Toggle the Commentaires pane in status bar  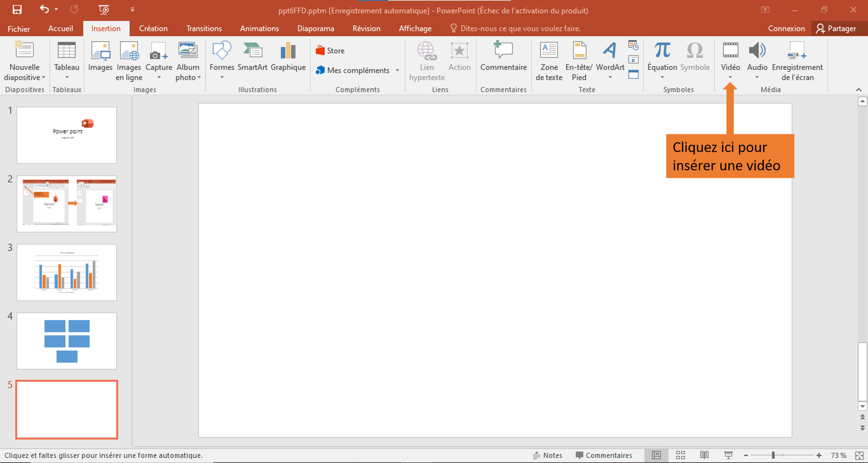click(x=604, y=455)
